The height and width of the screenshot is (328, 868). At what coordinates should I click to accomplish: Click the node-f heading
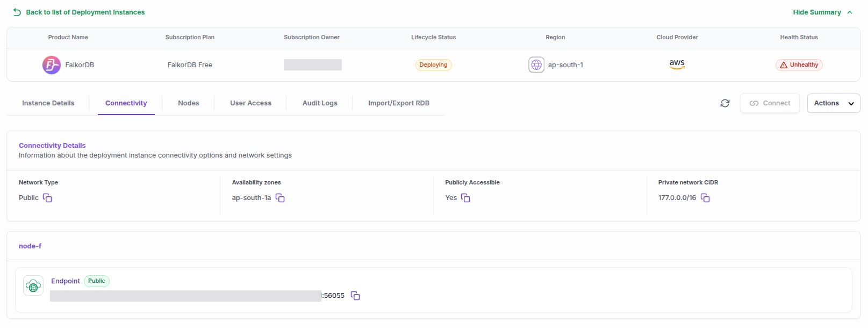pyautogui.click(x=30, y=246)
